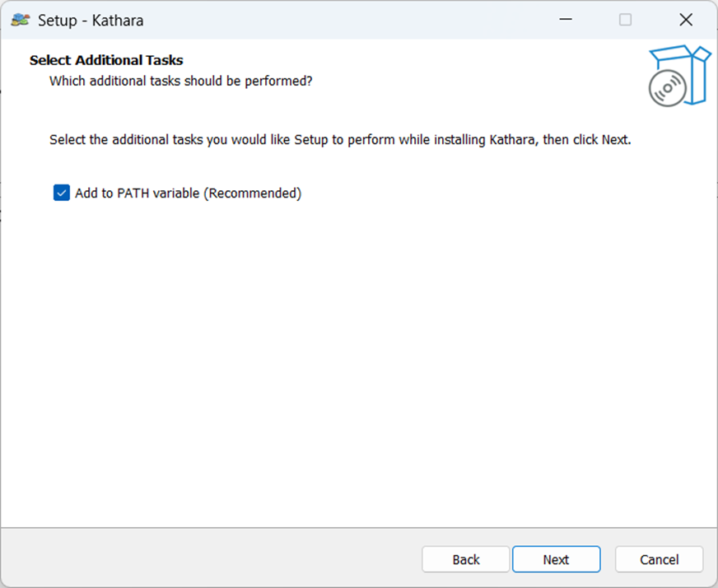The image size is (718, 588).
Task: Click the "Add to PATH variable (Recommended)" label
Action: click(x=188, y=194)
